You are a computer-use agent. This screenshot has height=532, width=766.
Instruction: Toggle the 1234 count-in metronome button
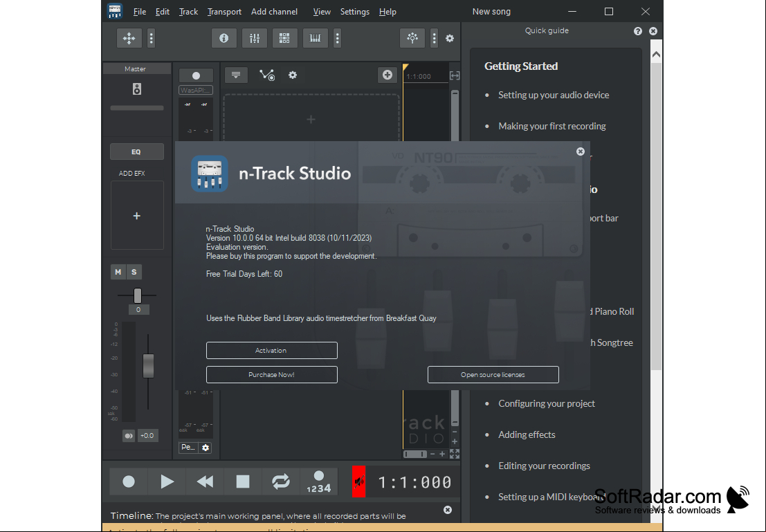tap(318, 481)
